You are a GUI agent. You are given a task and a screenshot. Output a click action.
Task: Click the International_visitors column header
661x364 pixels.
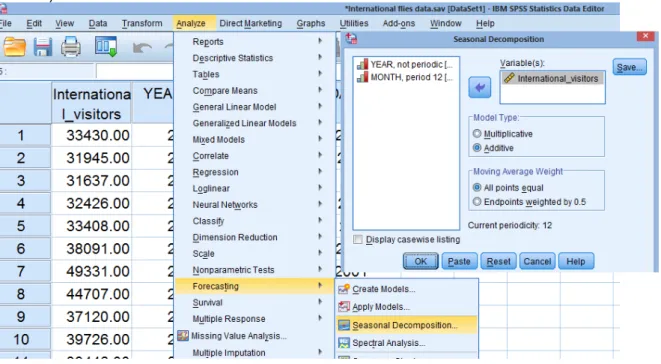click(x=91, y=104)
